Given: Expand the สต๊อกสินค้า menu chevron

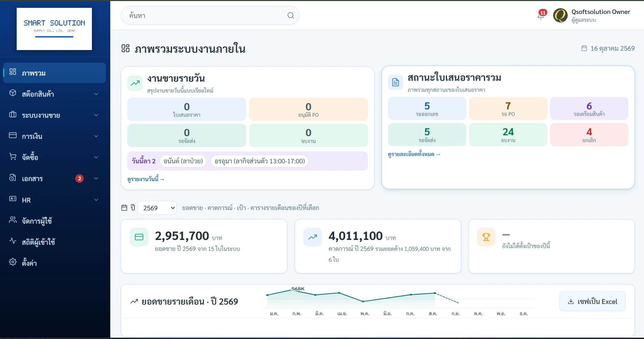Looking at the screenshot, I should (96, 94).
